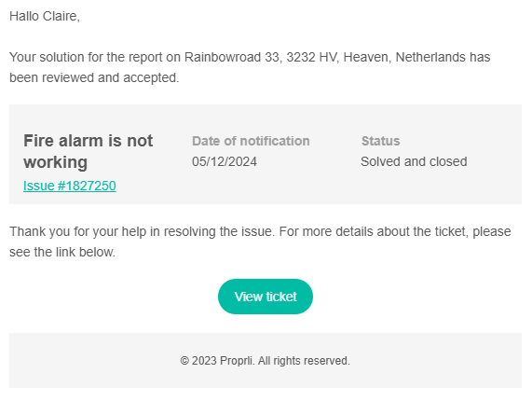Viewport: 532px width, 401px height.
Task: Click the Fire alarm is not heading line
Action: click(89, 141)
